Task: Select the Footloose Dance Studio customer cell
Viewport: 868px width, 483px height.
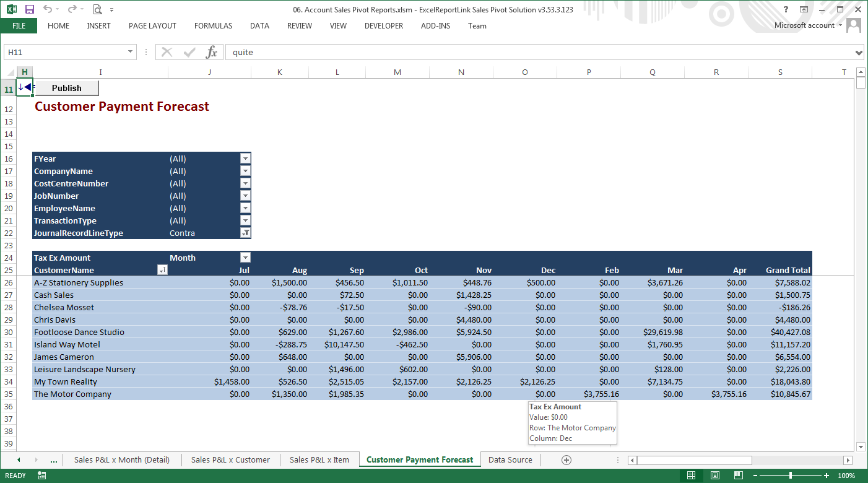Action: (x=100, y=332)
